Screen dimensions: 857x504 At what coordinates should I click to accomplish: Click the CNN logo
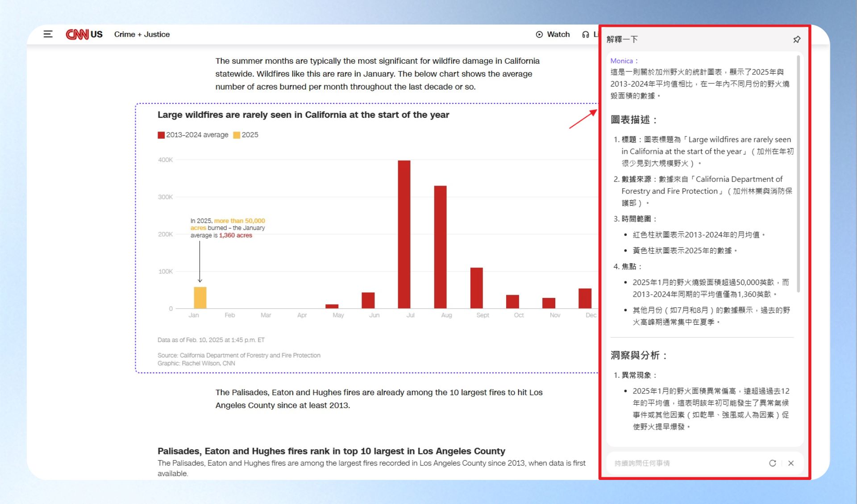pos(77,34)
